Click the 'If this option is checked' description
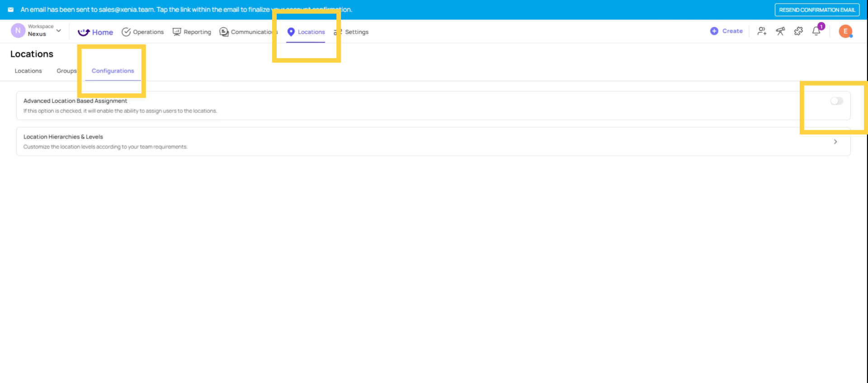The height and width of the screenshot is (383, 868). coord(120,111)
